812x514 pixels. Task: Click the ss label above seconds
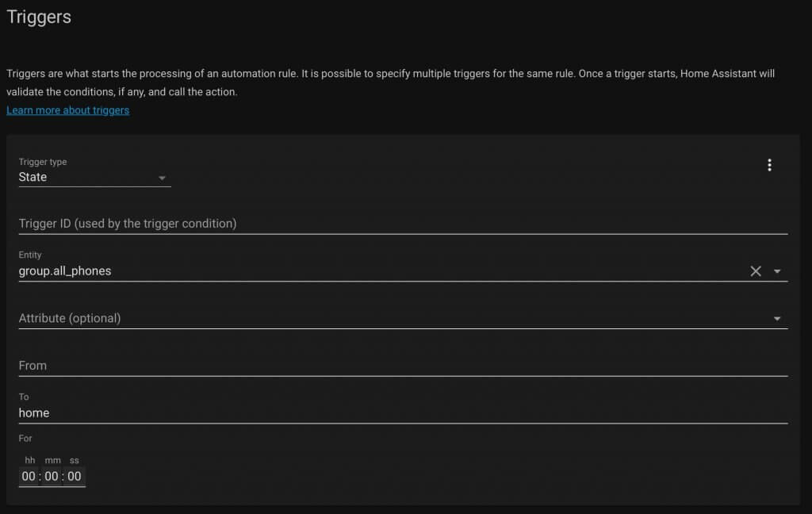point(75,460)
